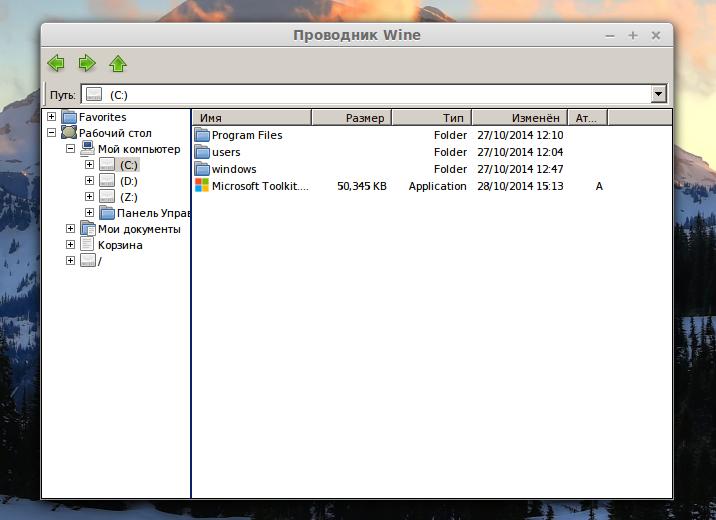Maximize the Проводник Wine window
This screenshot has width=716, height=520.
pos(633,35)
